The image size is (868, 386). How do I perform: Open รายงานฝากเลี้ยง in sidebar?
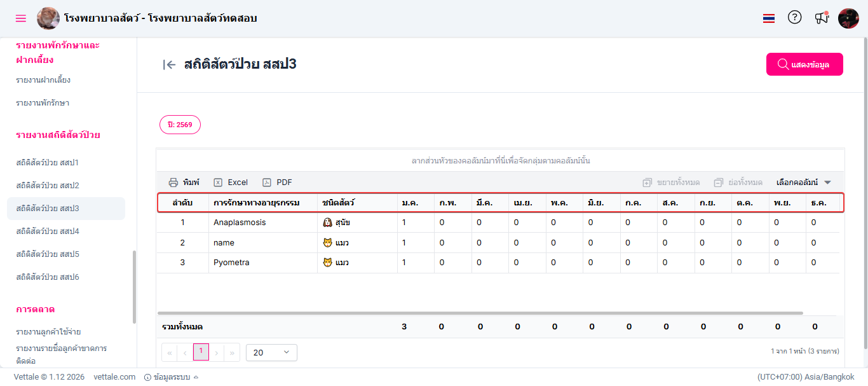click(43, 80)
